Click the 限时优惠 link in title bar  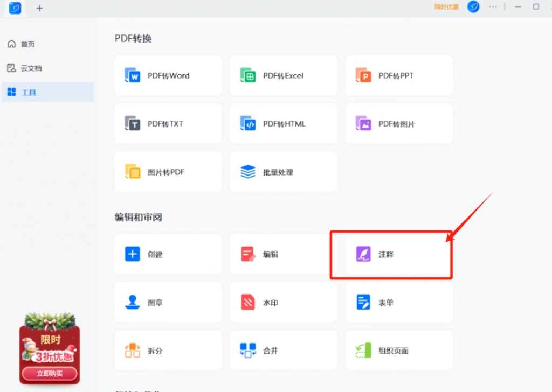[x=446, y=7]
